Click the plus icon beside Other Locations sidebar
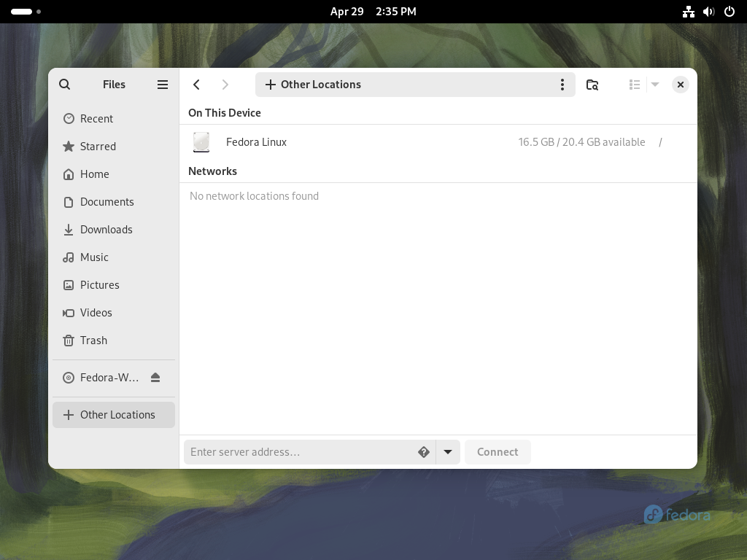This screenshot has width=747, height=560. tap(69, 415)
